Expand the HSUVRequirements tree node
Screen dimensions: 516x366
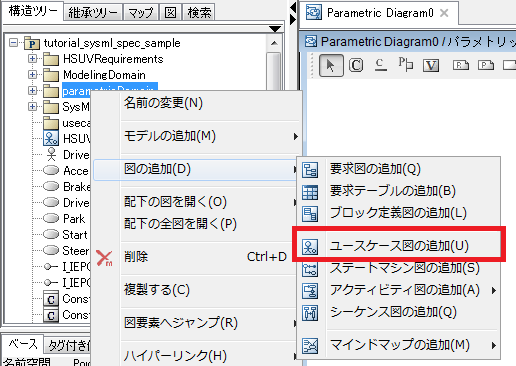coord(32,59)
